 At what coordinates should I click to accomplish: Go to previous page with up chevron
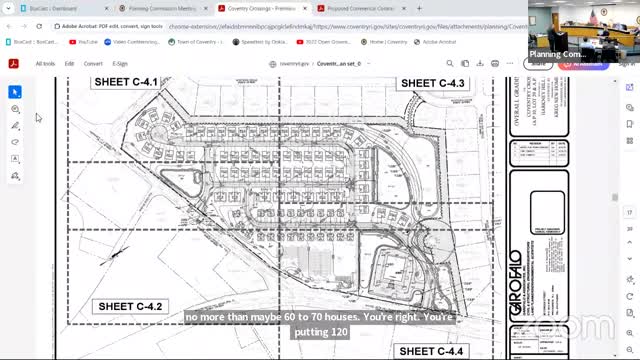629,242
